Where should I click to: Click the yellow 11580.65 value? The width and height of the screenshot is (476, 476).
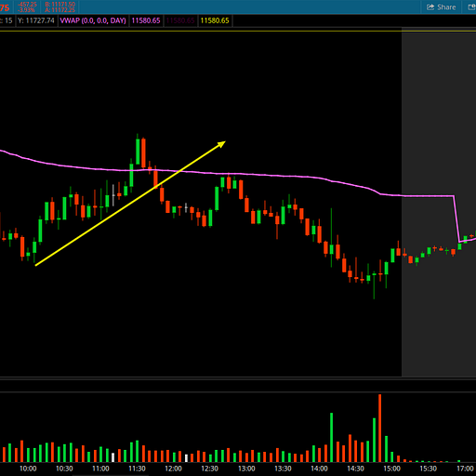click(215, 20)
